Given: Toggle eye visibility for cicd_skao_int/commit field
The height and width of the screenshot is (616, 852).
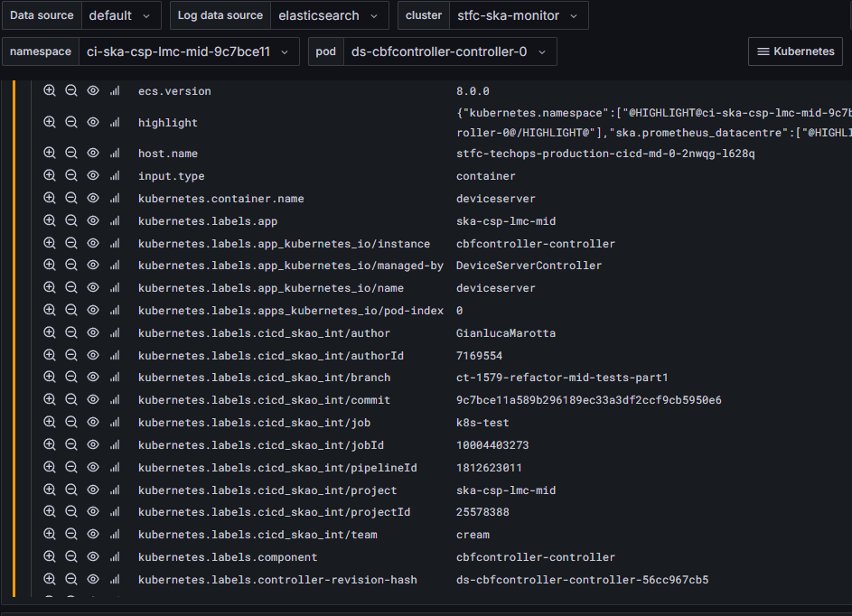Looking at the screenshot, I should tap(93, 399).
